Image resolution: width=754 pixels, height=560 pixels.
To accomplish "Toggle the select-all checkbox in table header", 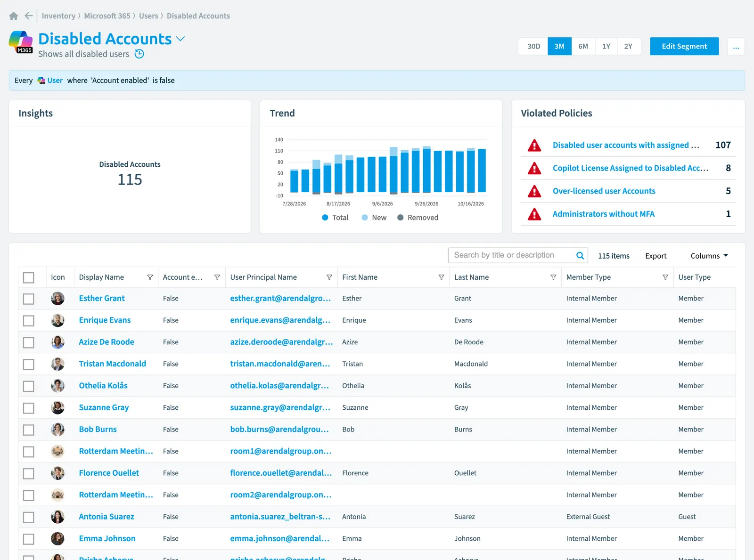I will click(x=29, y=278).
